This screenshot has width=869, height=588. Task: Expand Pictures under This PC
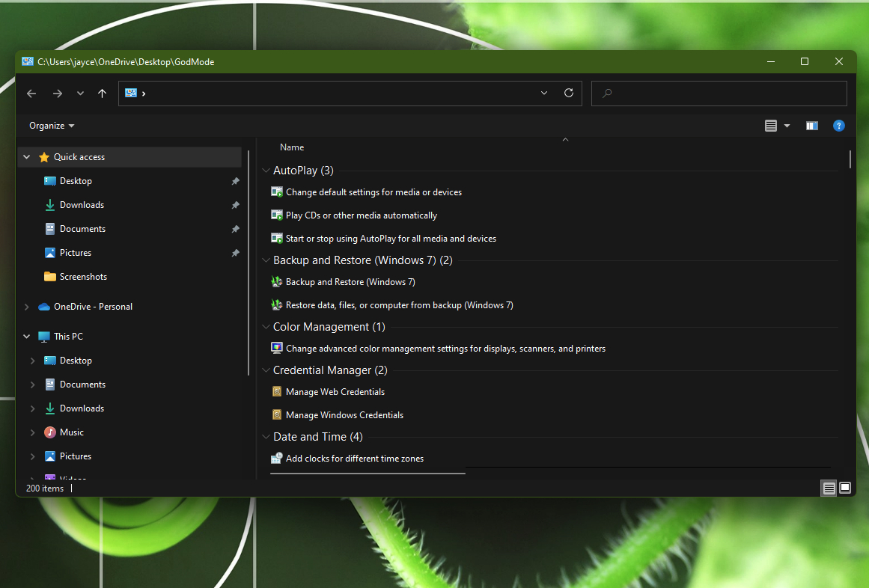pos(33,456)
